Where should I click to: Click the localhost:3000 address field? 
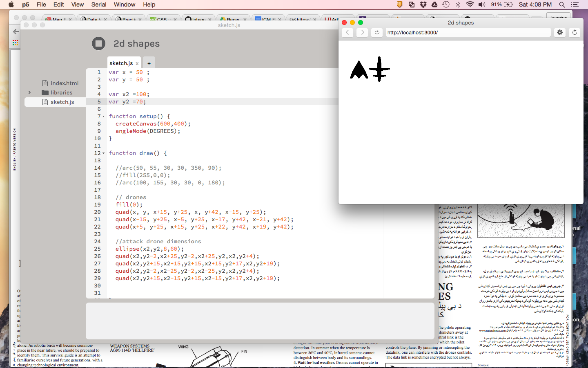[468, 32]
